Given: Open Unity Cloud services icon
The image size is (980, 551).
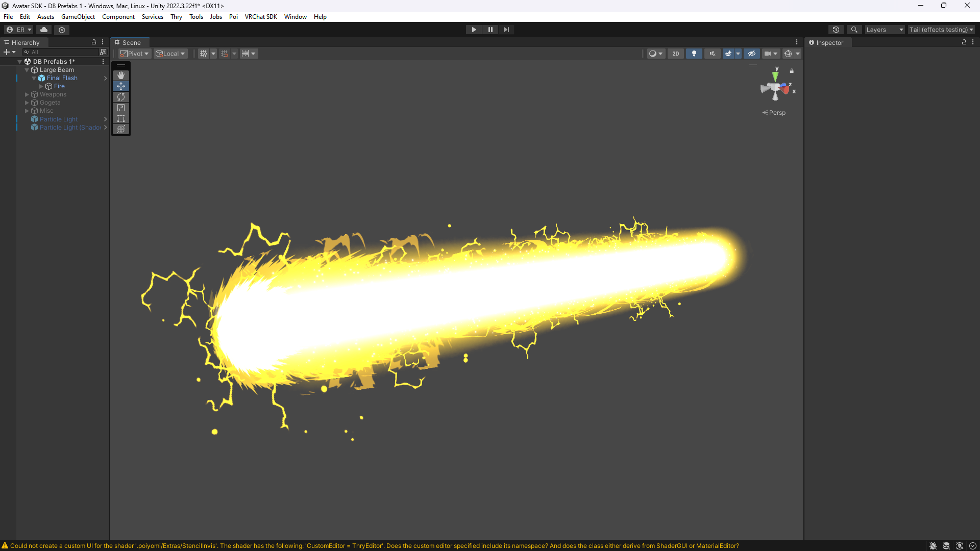Looking at the screenshot, I should coord(44,30).
